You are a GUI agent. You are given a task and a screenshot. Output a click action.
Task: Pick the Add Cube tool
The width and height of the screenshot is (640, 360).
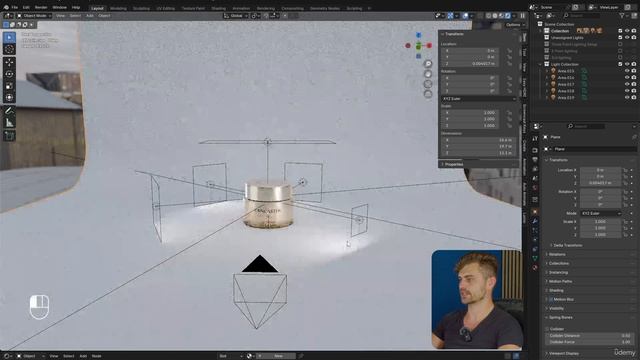click(9, 136)
